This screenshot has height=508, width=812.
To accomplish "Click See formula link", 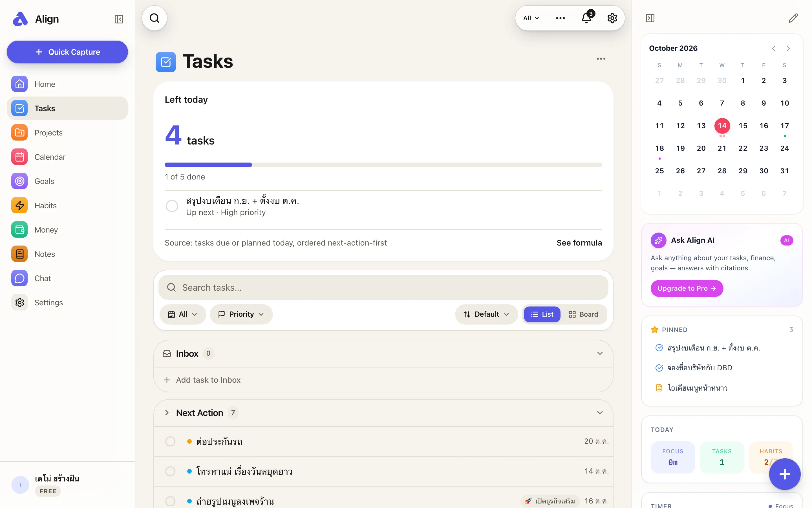I will click(579, 243).
